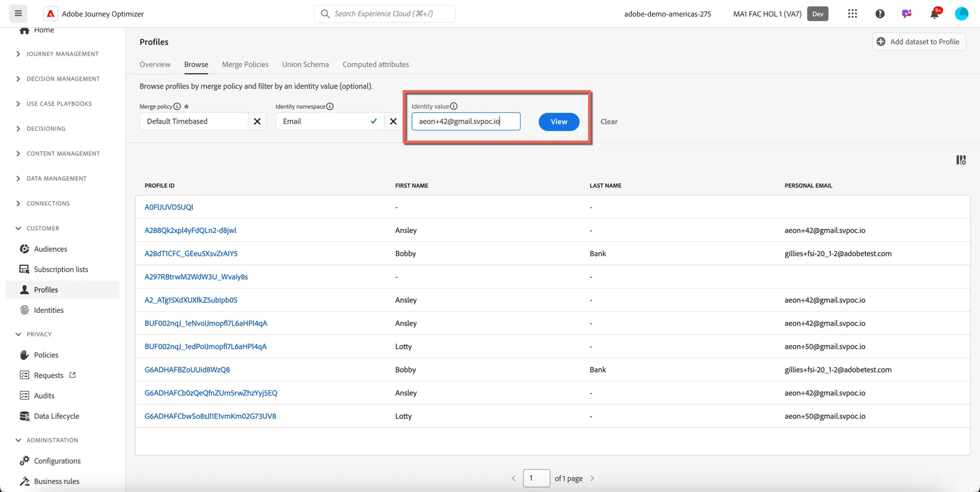Click the Adobe logo icon
The image size is (980, 492).
[50, 14]
